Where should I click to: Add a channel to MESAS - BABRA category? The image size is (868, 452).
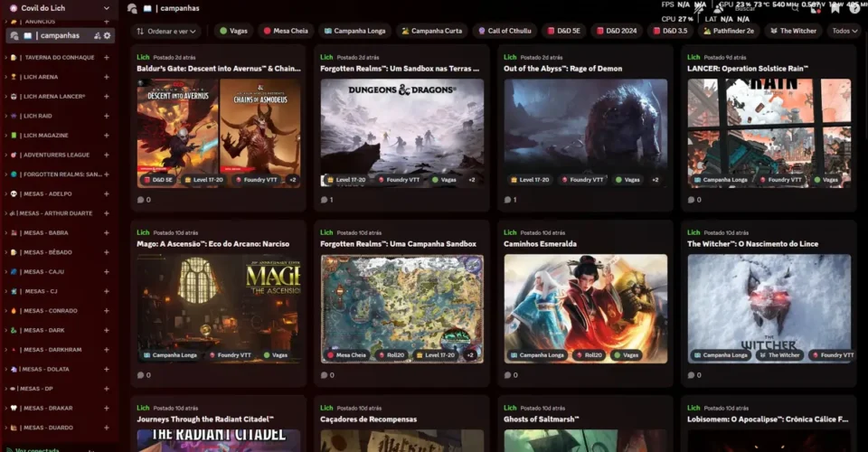coord(107,233)
